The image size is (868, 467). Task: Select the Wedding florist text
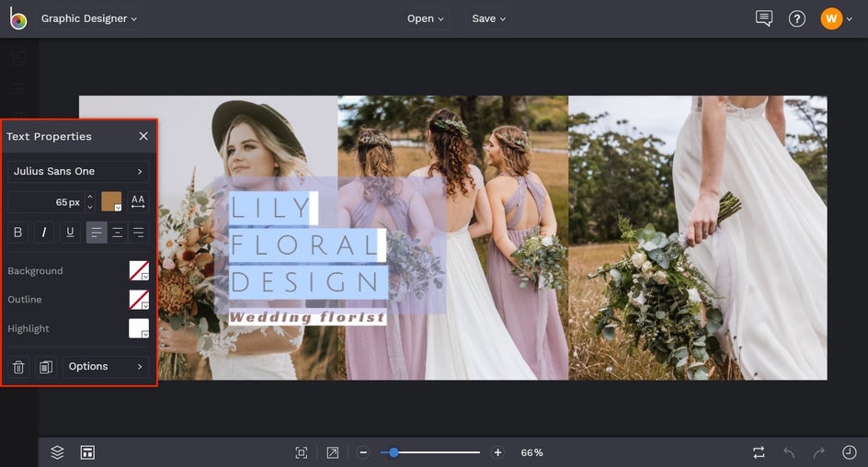(307, 317)
